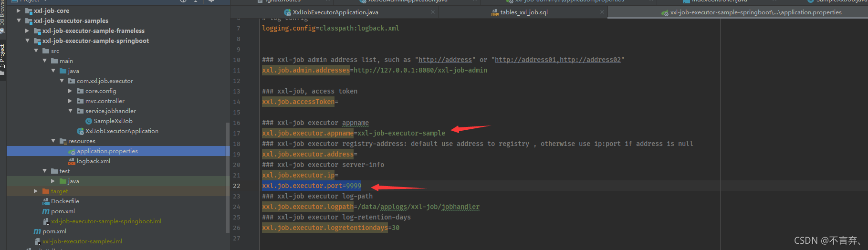
Task: Click the com.xxl.job.executor package icon
Action: 72,81
